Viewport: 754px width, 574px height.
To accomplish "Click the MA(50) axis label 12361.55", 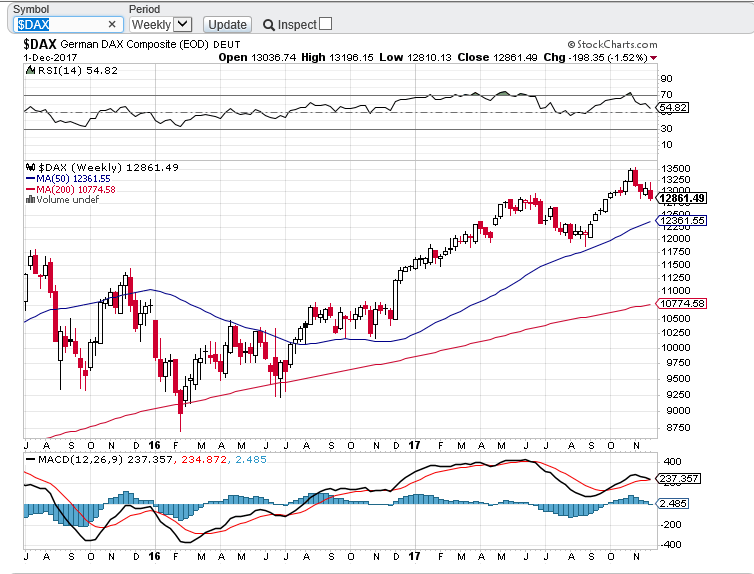I will [x=681, y=221].
